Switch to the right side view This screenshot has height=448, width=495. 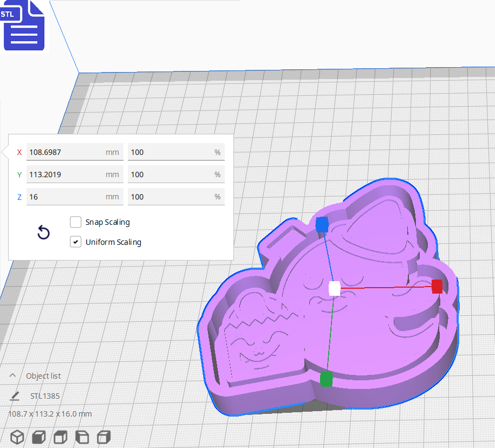click(x=103, y=437)
